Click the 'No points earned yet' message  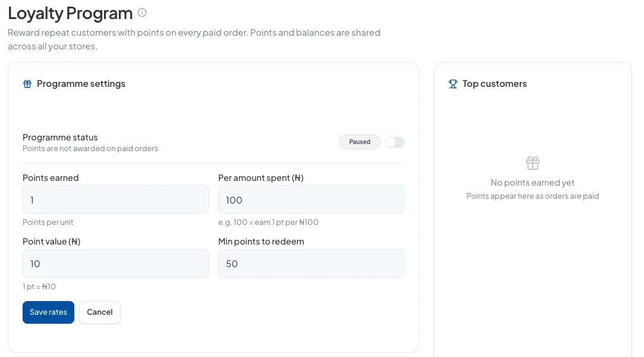(x=533, y=183)
